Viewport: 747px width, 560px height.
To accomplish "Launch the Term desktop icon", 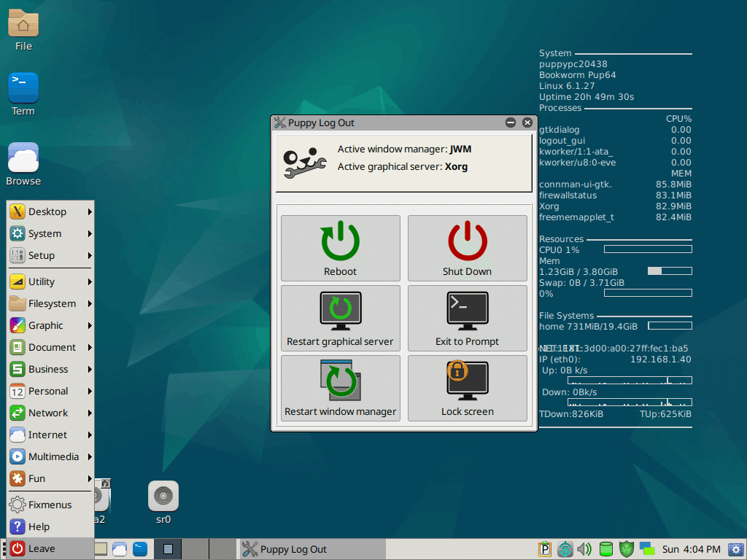I will [x=23, y=94].
